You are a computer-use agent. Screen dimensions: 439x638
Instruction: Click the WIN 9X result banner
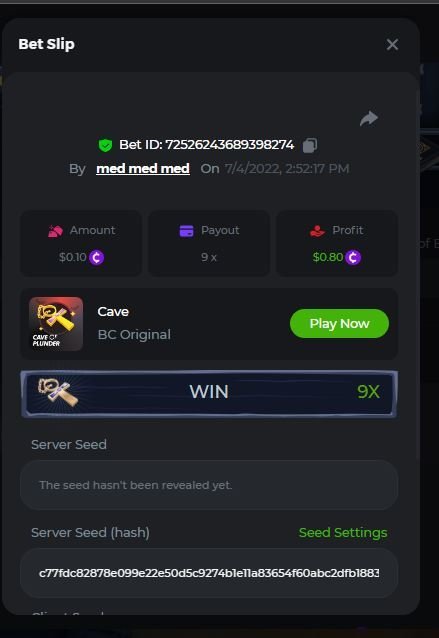point(209,393)
